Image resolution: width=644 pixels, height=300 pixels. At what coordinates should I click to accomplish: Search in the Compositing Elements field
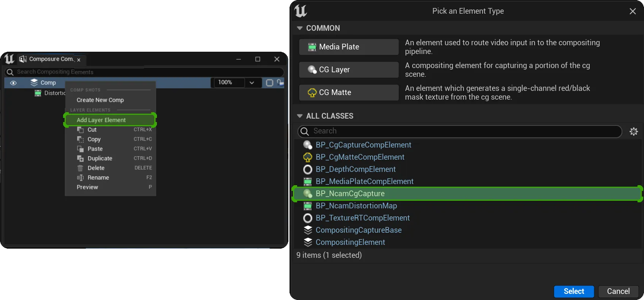coord(144,72)
